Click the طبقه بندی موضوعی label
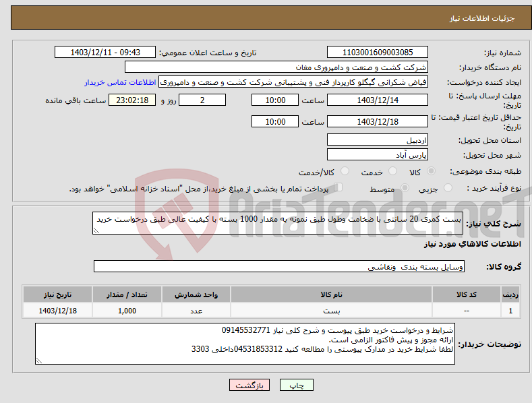 485,171
